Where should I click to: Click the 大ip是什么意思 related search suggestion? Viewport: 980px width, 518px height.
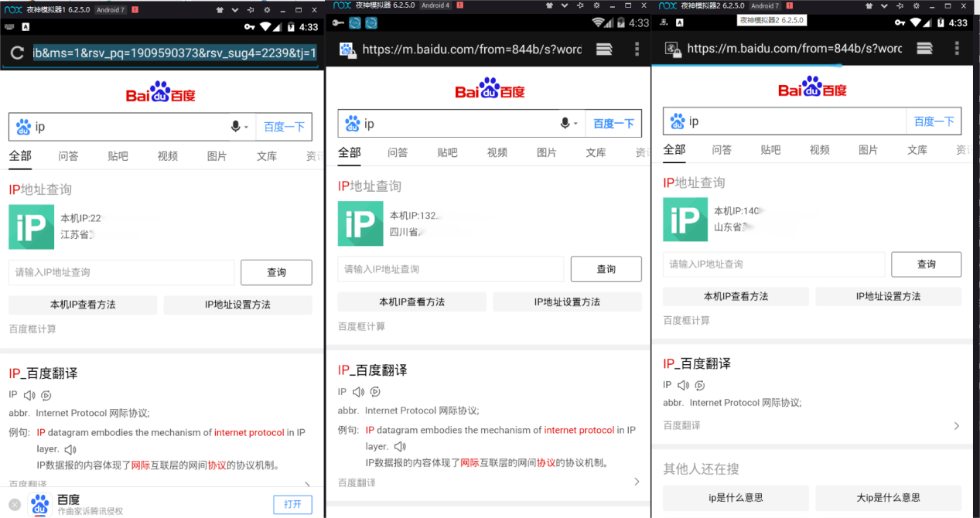(x=888, y=498)
